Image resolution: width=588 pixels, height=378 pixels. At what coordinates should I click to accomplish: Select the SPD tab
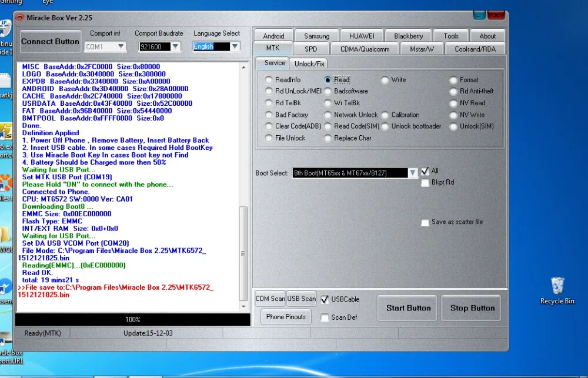pyautogui.click(x=310, y=49)
